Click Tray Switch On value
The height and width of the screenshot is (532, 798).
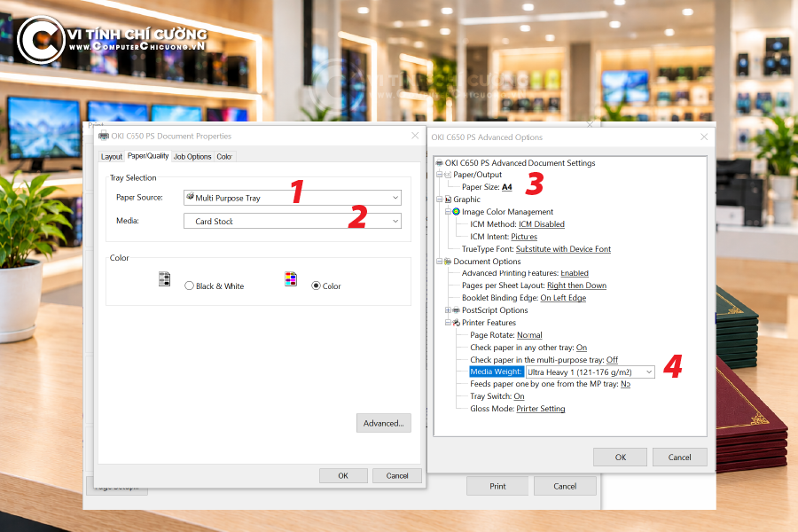pos(519,396)
